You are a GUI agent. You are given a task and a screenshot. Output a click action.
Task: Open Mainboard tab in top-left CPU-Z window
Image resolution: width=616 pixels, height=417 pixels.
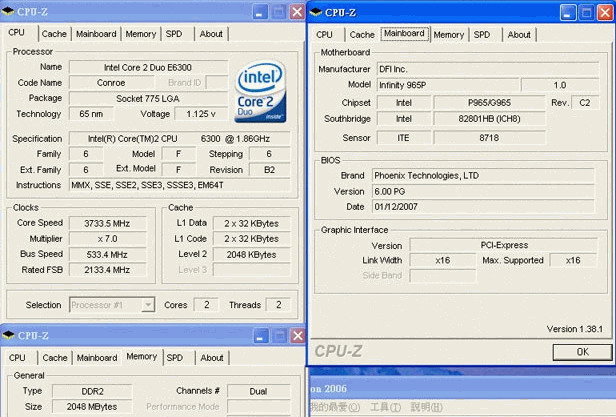(x=96, y=34)
